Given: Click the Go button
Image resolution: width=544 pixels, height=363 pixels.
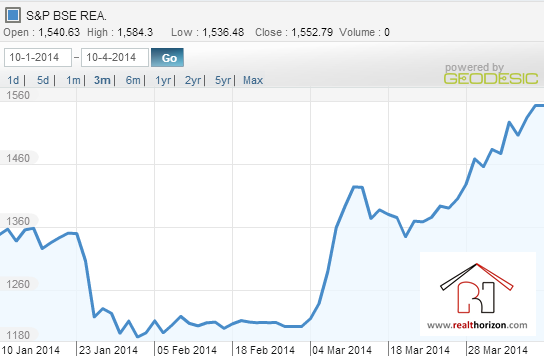Looking at the screenshot, I should pos(167,58).
